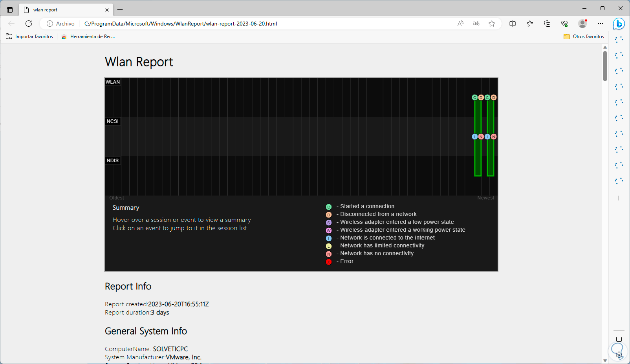This screenshot has width=630, height=364.
Task: Open Herramienta de Rec... bookmark
Action: pyautogui.click(x=88, y=37)
